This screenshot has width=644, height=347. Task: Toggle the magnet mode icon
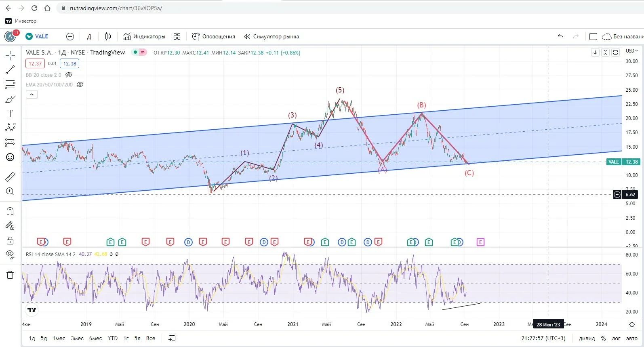pos(10,211)
